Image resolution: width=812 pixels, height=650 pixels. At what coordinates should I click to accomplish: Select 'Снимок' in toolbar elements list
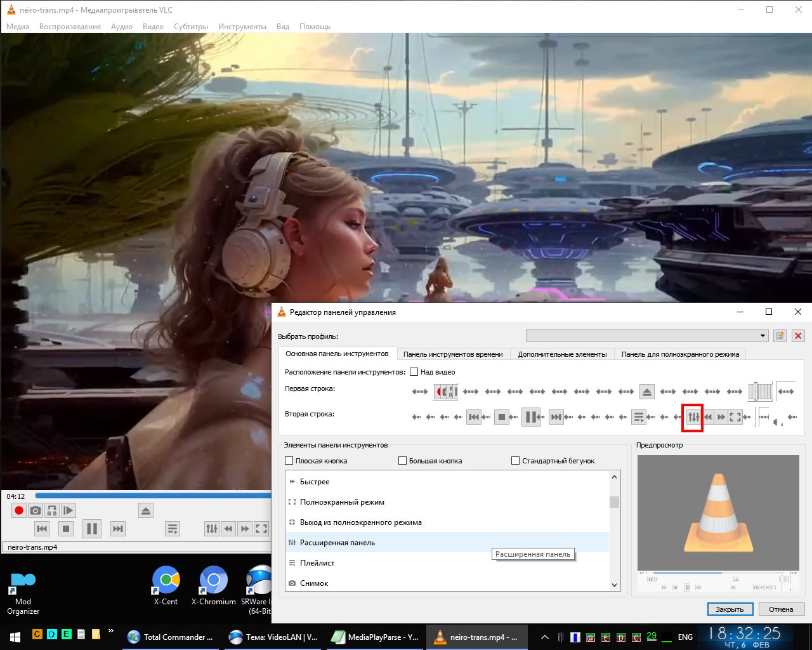(447, 583)
